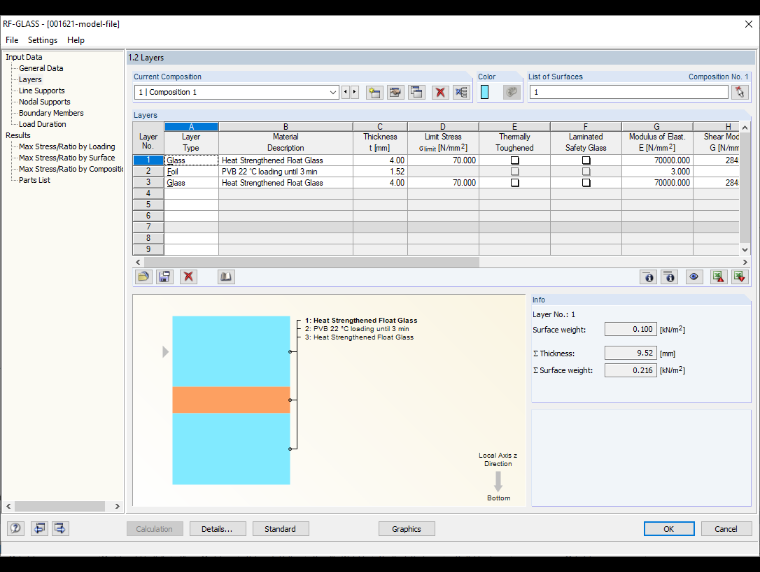Click the Surface weight 0.100 field
760x572 pixels.
coord(631,330)
